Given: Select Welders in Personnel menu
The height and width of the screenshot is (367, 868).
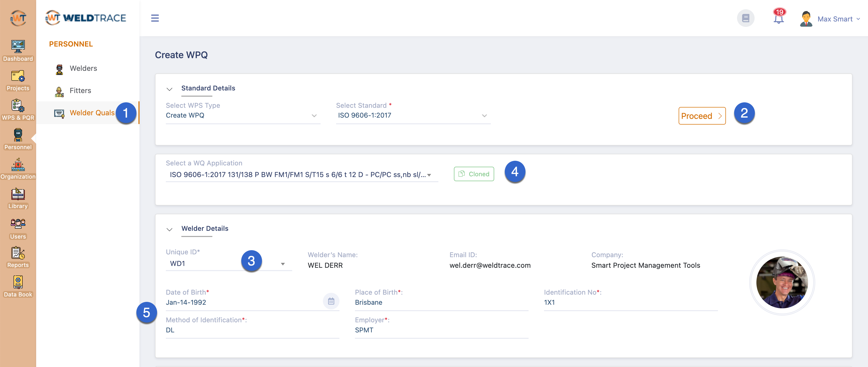Looking at the screenshot, I should click(83, 68).
